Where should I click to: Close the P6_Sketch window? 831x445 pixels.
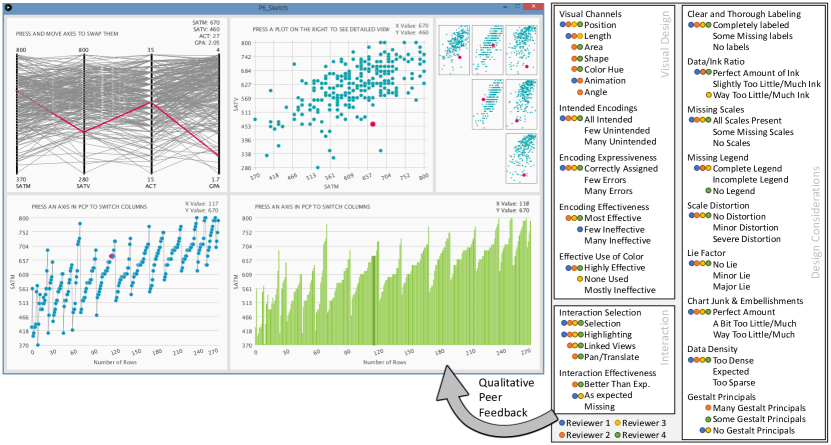(x=534, y=7)
